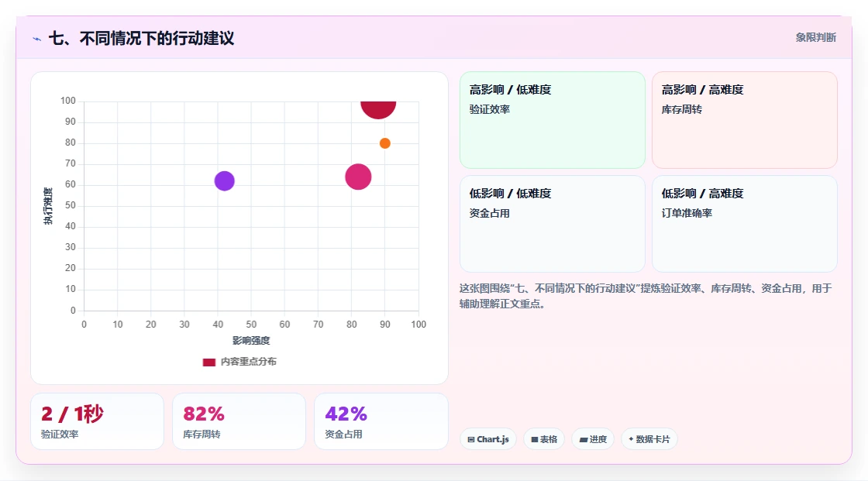Image resolution: width=868 pixels, height=481 pixels.
Task: Click the icon inside the 进度 chip
Action: tap(584, 440)
